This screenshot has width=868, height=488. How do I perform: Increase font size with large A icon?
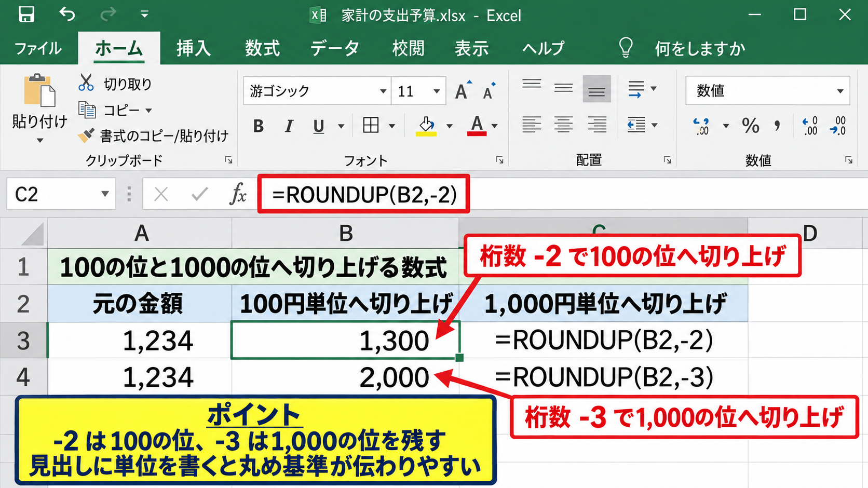(464, 91)
